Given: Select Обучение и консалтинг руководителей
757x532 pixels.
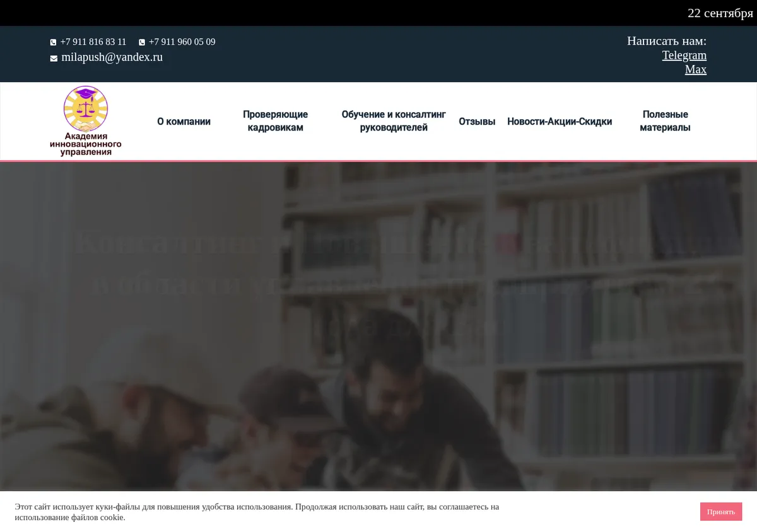Looking at the screenshot, I should coord(394,121).
